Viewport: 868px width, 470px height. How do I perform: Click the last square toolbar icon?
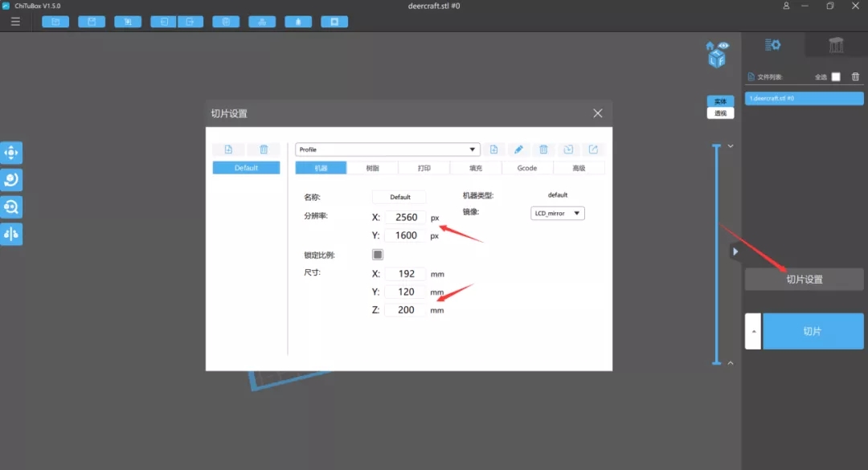(334, 22)
